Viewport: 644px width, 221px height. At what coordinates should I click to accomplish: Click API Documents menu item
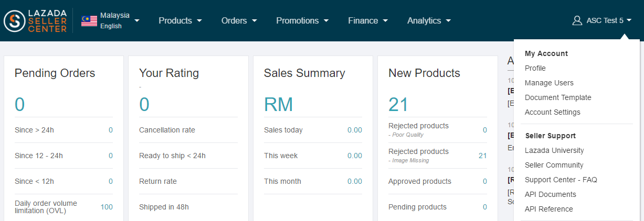[x=550, y=194]
